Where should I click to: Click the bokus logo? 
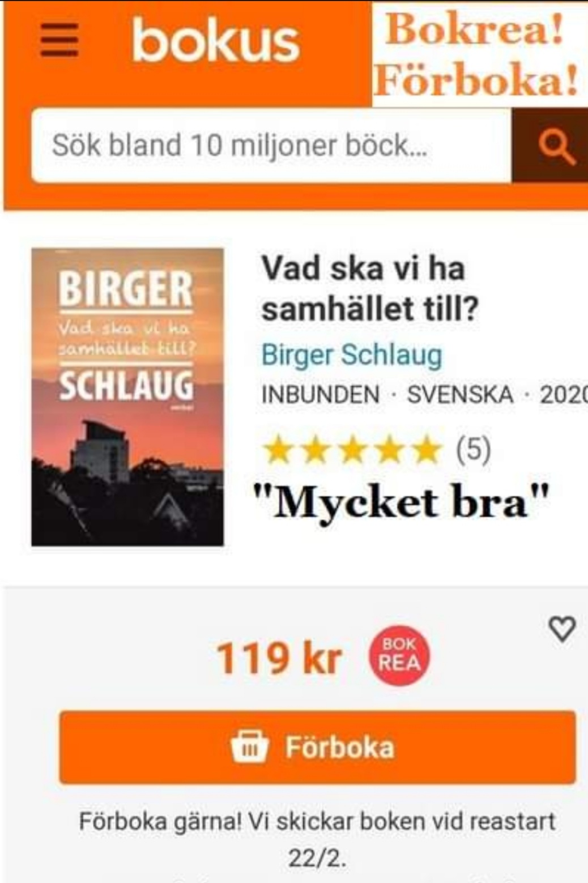215,40
